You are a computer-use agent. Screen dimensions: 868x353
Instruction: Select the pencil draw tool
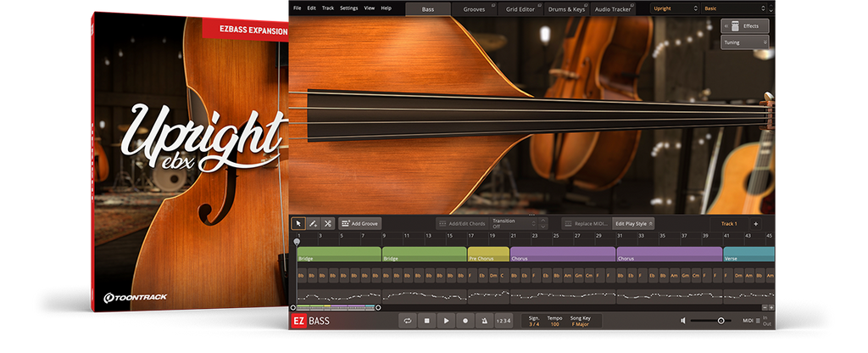click(313, 224)
